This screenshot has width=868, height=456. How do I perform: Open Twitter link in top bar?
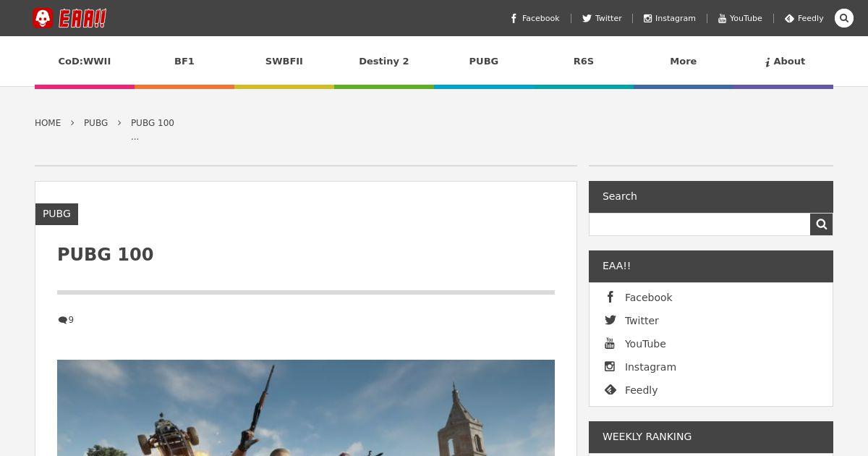click(x=602, y=18)
